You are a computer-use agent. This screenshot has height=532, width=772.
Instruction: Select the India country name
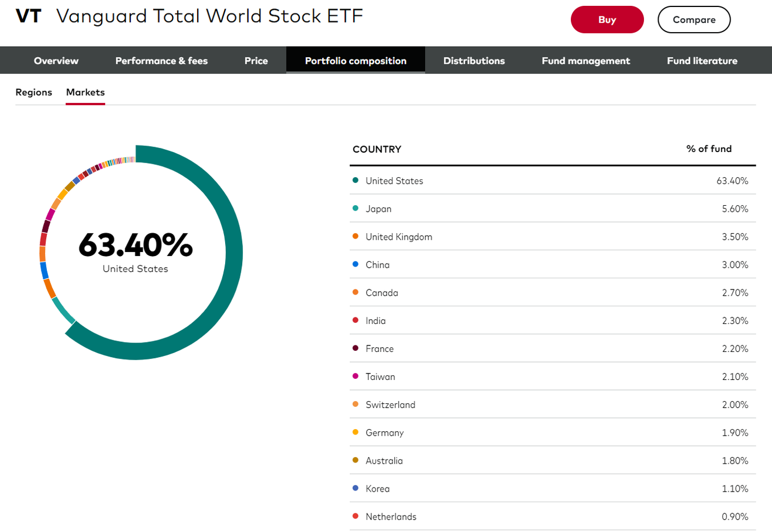(x=375, y=321)
